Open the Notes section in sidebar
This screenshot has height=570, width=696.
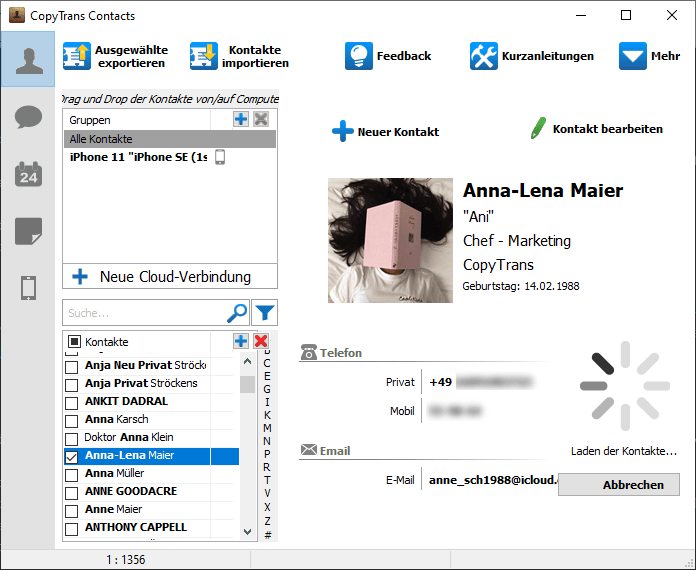pyautogui.click(x=28, y=231)
